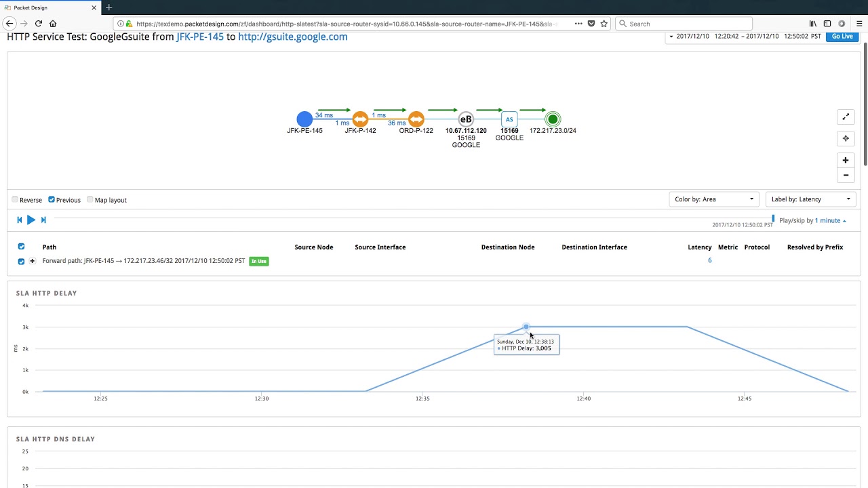Sort by Destination Interface column
The image size is (868, 488).
coord(594,247)
